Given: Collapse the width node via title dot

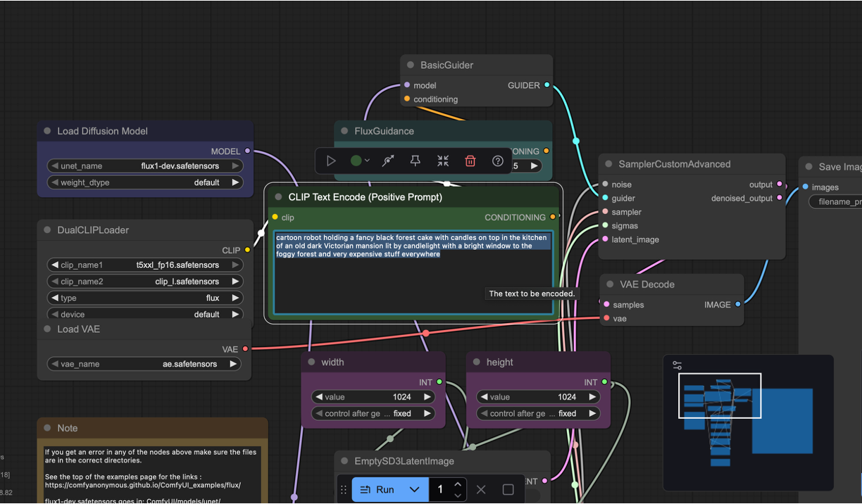Looking at the screenshot, I should click(x=311, y=363).
